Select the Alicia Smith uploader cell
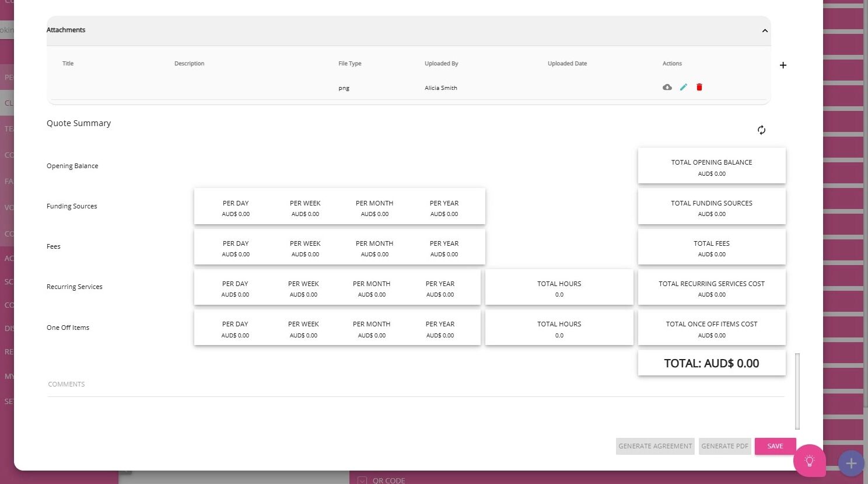 441,88
